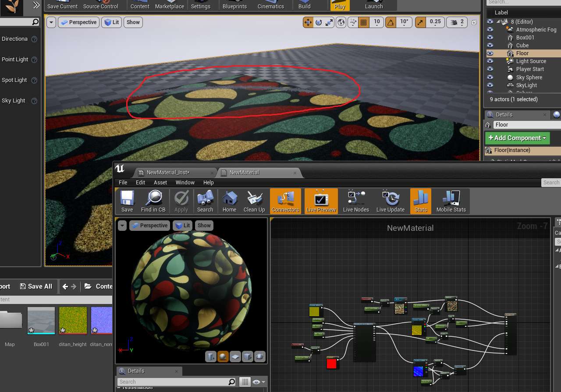Click the red color node swatch
Screen dimensions: 561x392
[x=332, y=364]
